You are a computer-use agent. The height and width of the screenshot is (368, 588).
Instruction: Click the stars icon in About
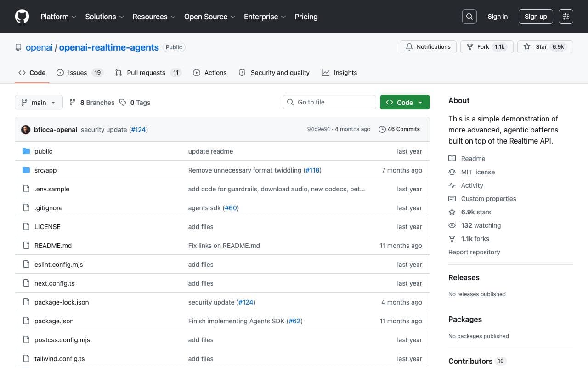[x=452, y=212]
